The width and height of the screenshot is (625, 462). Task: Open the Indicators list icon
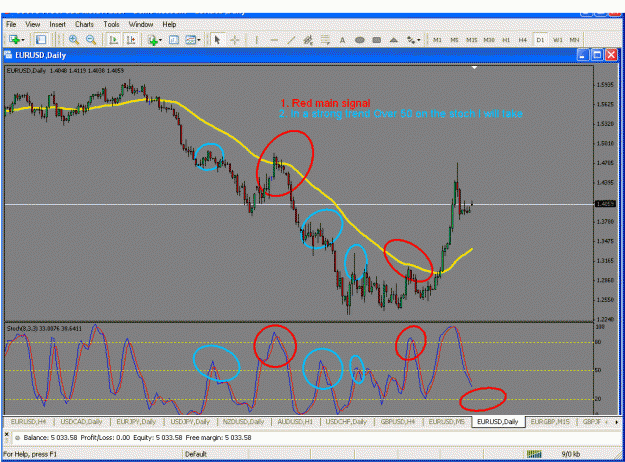(152, 40)
